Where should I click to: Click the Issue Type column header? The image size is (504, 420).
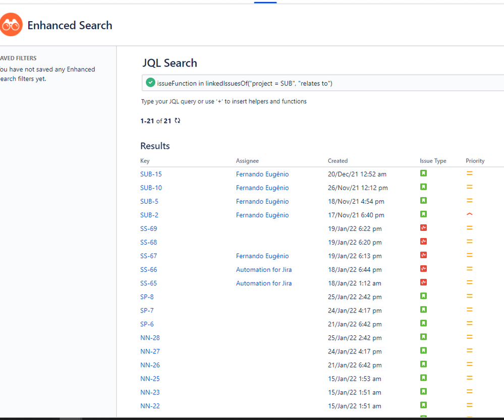pos(433,161)
